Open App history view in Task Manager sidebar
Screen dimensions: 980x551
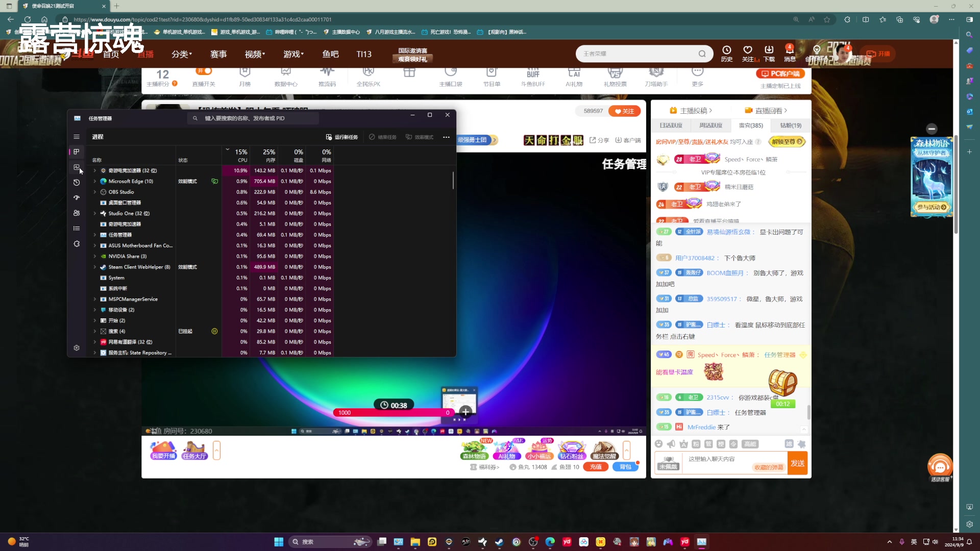[77, 183]
